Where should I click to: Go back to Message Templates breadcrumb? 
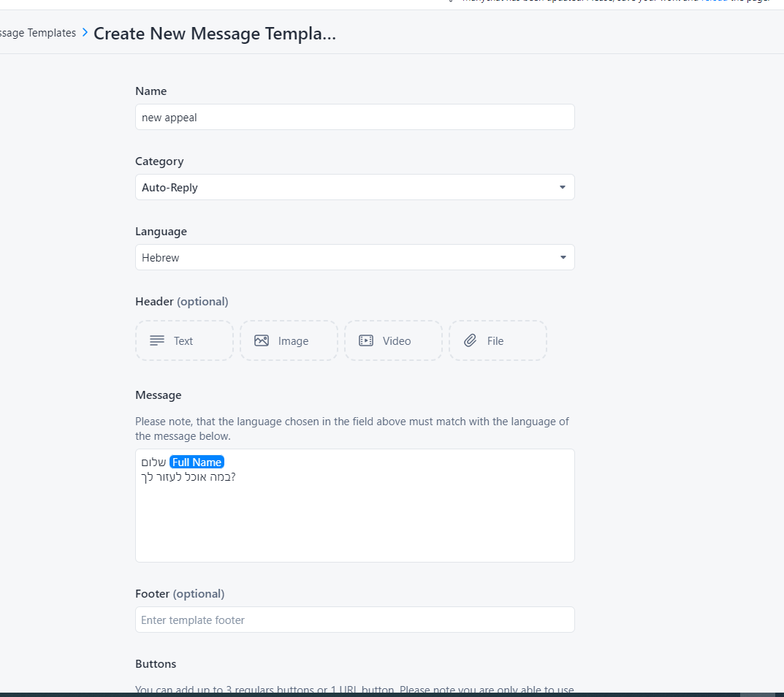[x=38, y=33]
